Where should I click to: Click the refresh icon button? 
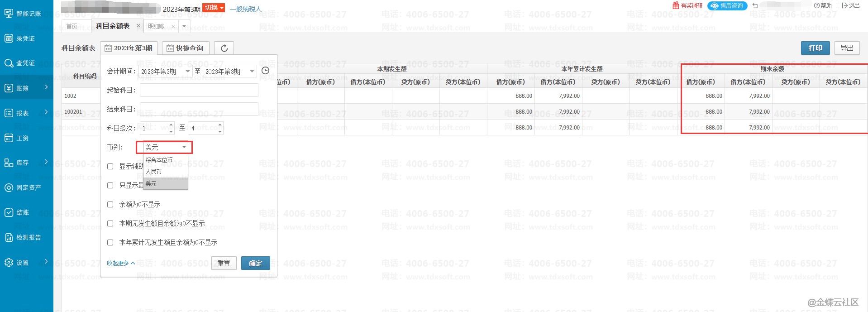point(224,48)
